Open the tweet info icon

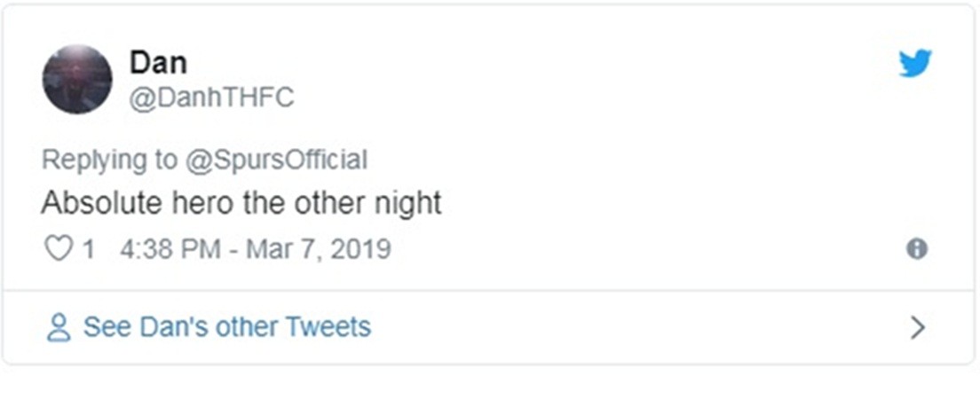tap(916, 249)
